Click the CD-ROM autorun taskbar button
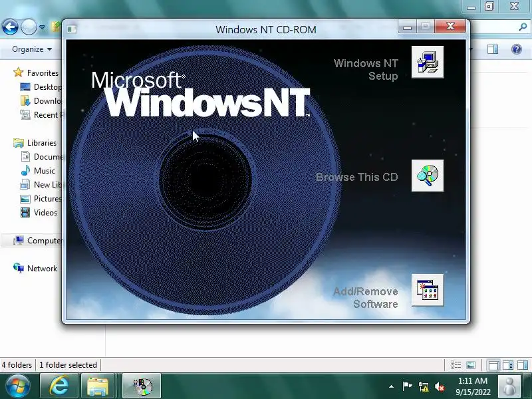Screen dimensions: 532x399 [x=142, y=386]
